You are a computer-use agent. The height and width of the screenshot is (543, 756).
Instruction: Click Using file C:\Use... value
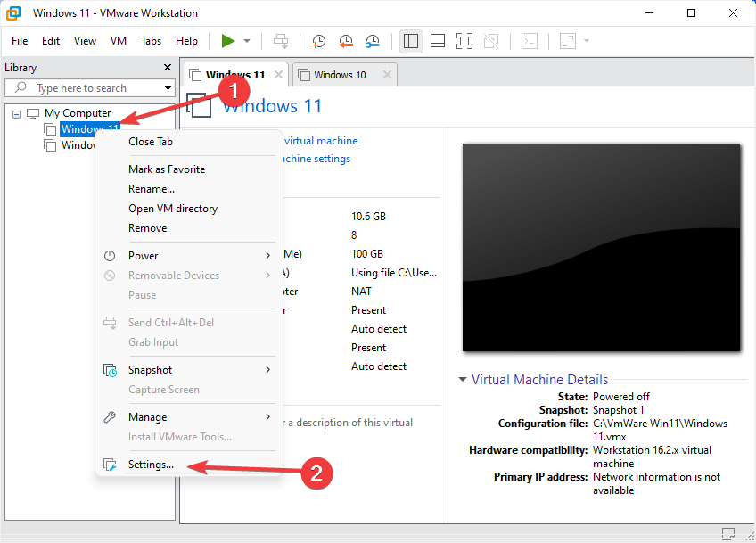[394, 273]
